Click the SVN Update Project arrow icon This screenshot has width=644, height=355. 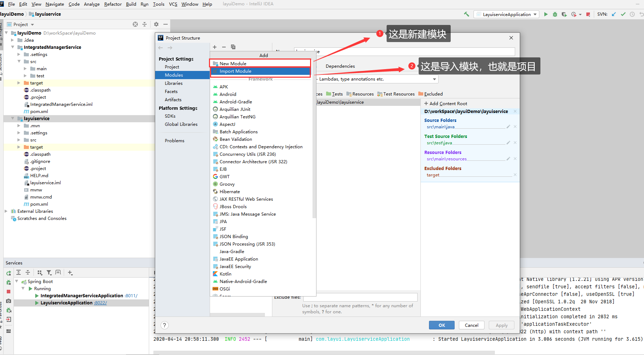tap(614, 14)
